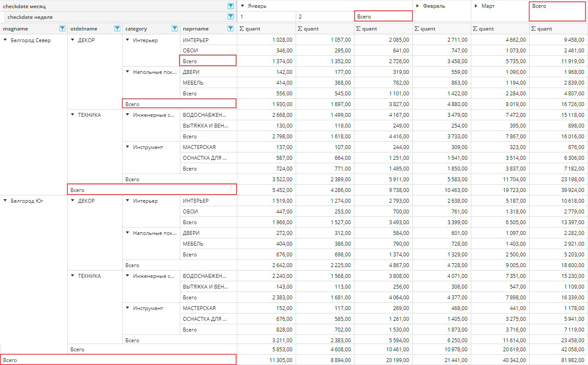The image size is (588, 365).
Task: Expand the Февраль month column group
Action: pyautogui.click(x=418, y=6)
